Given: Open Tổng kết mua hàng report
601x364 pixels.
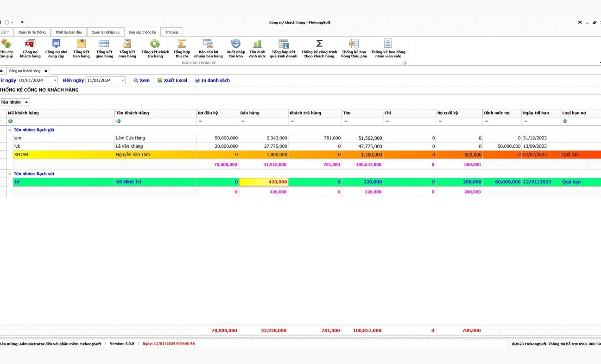Looking at the screenshot, I should point(127,48).
